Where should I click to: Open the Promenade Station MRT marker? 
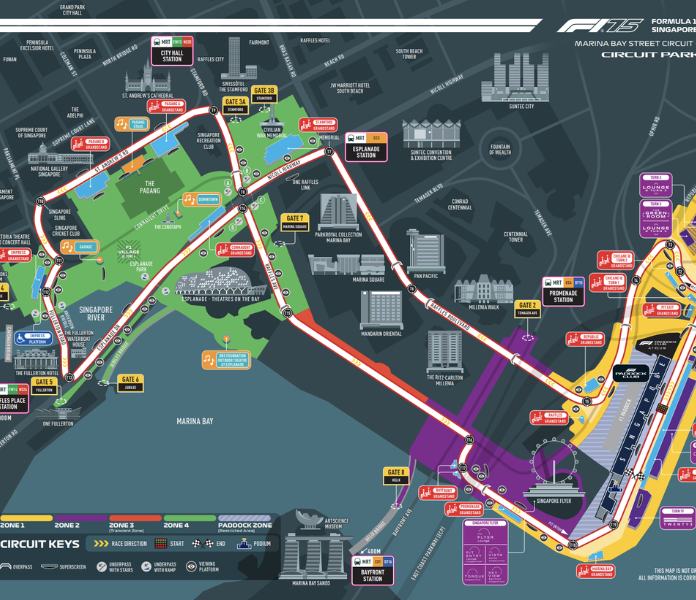click(x=563, y=292)
